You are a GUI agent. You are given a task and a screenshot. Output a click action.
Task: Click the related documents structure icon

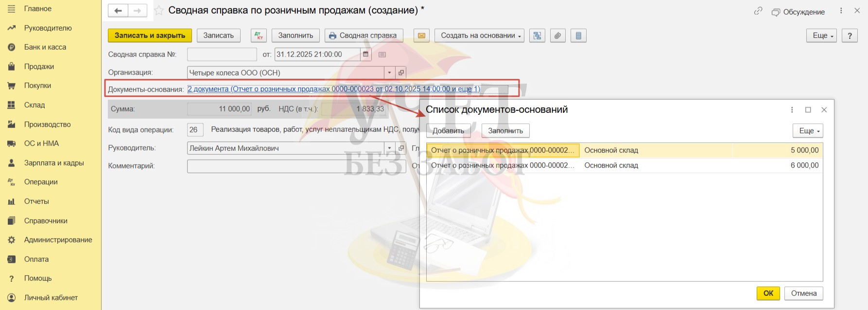(x=537, y=36)
